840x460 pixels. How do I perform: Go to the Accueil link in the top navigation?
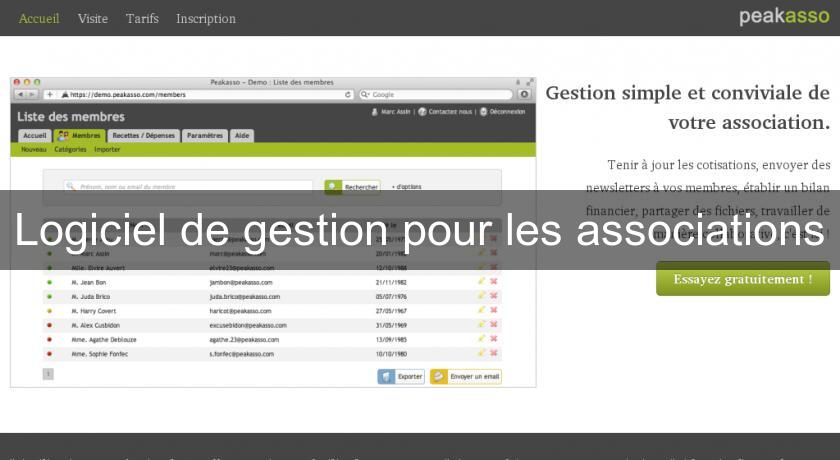pos(39,18)
